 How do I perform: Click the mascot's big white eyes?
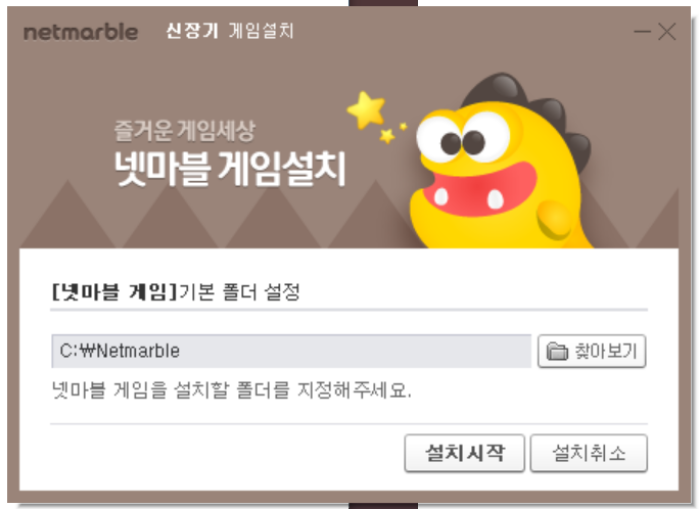(x=464, y=136)
